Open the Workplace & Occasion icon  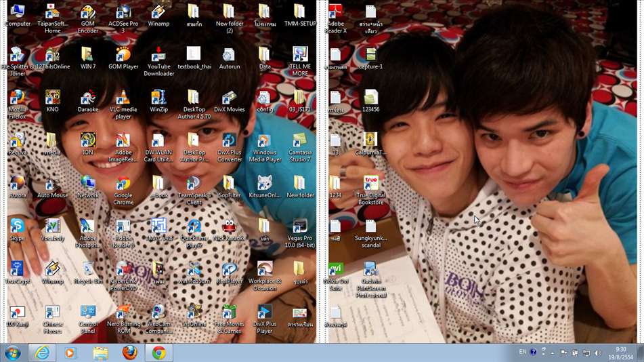(265, 277)
